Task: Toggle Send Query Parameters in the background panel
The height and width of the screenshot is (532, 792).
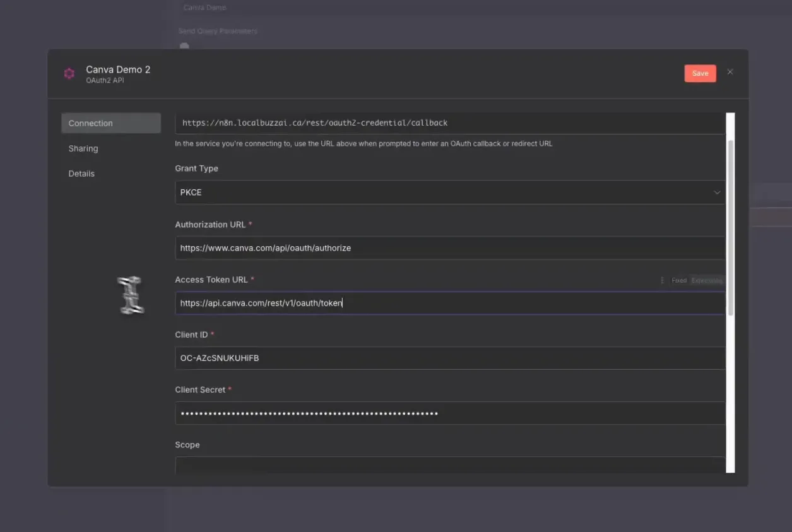Action: [x=184, y=45]
